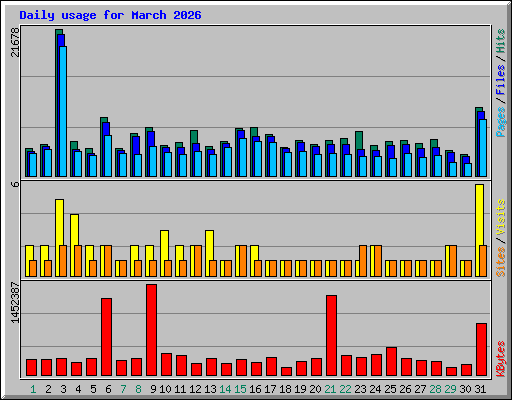Viewport: 512px width, 400px height.
Task: Click green weekend day label 7
Action: [x=123, y=389]
